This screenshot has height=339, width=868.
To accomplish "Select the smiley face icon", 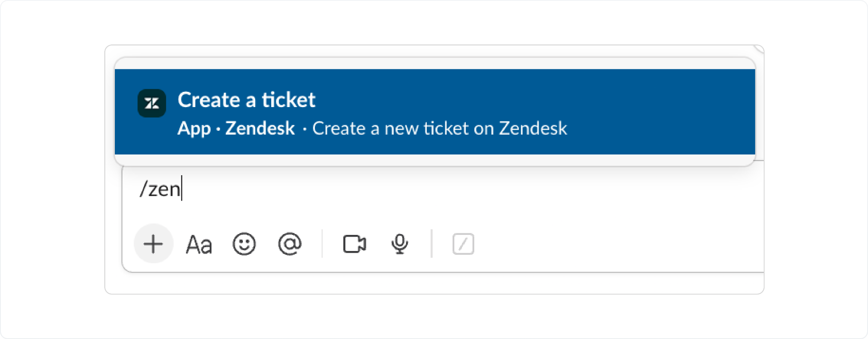I will click(x=245, y=244).
